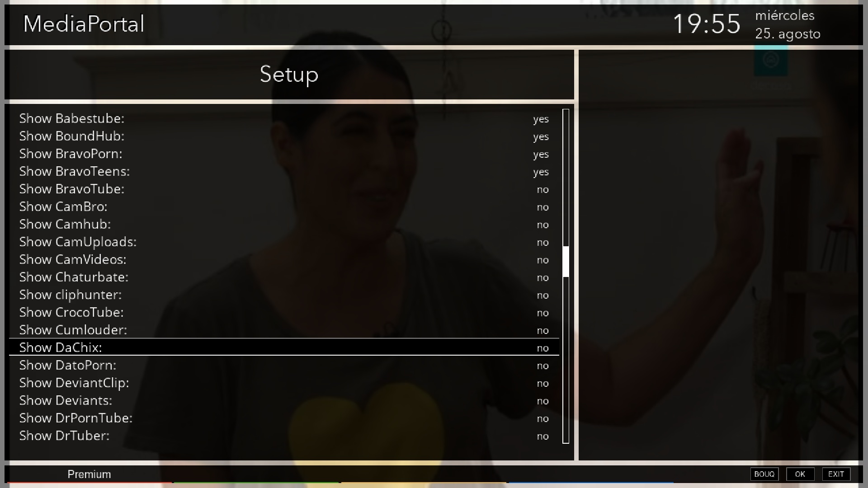Select the Show CamUploads entry
868x488 pixels.
(284, 242)
